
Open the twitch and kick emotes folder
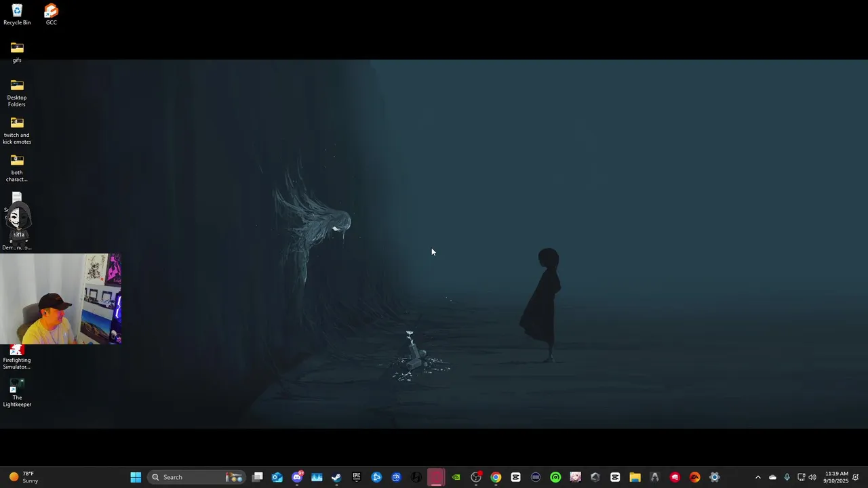17,130
